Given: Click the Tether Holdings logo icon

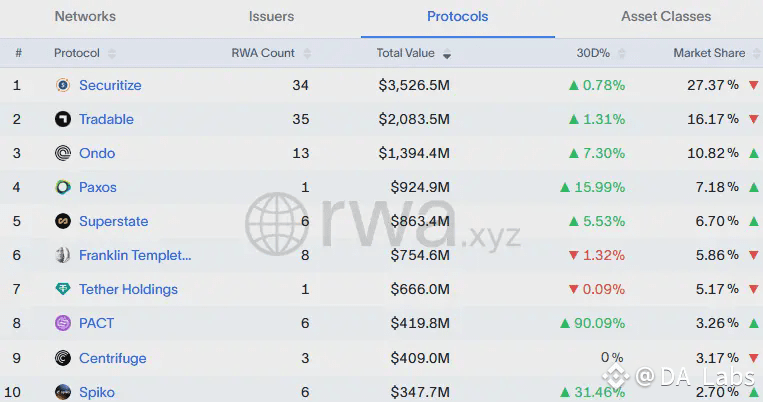Looking at the screenshot, I should coord(63,289).
